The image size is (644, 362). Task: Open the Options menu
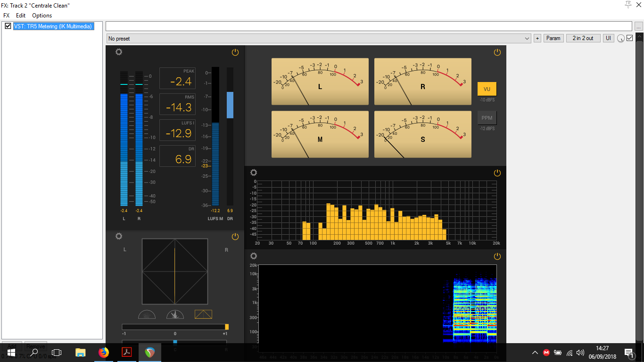pos(42,16)
